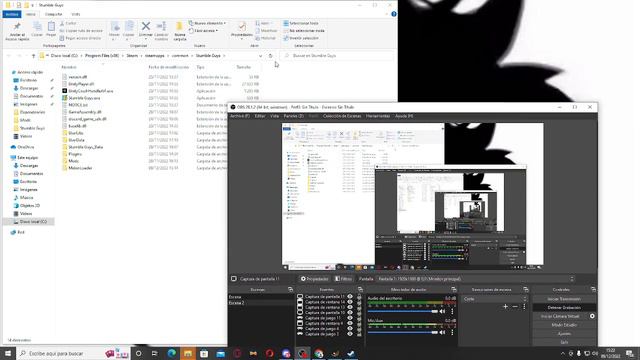Click Anclar al Acceso rápido pin icon
Image resolution: width=640 pixels, height=360 pixels.
17,27
